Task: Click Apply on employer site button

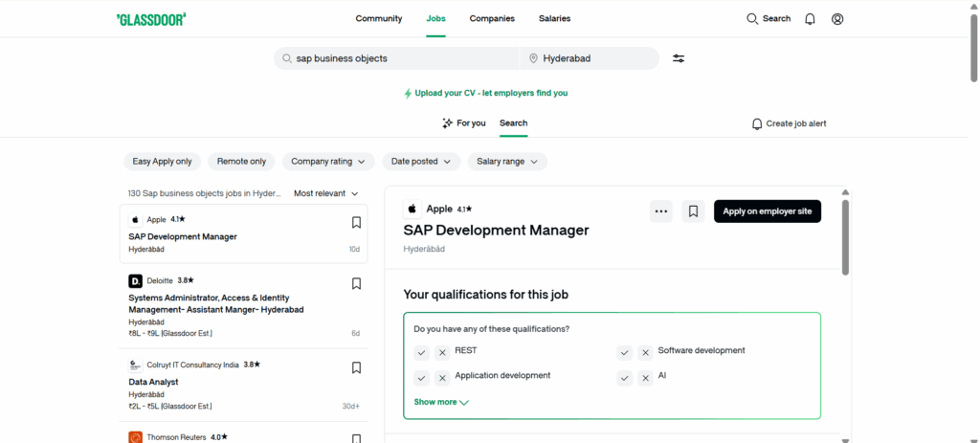Action: pos(768,211)
